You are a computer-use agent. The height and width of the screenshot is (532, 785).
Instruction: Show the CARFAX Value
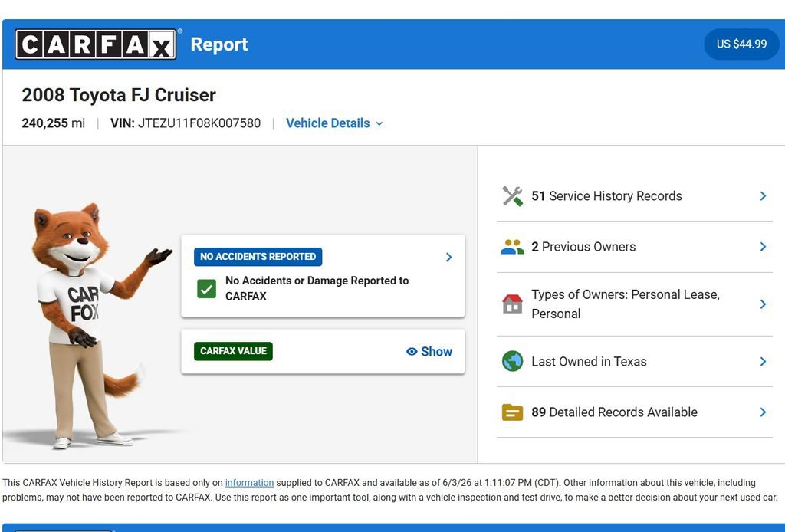pos(429,352)
